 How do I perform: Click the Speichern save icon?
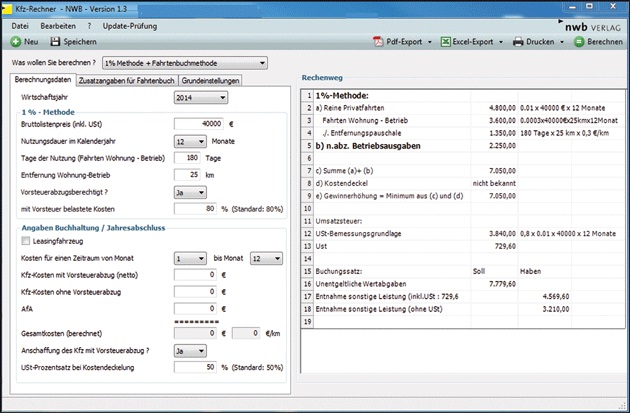tap(56, 42)
